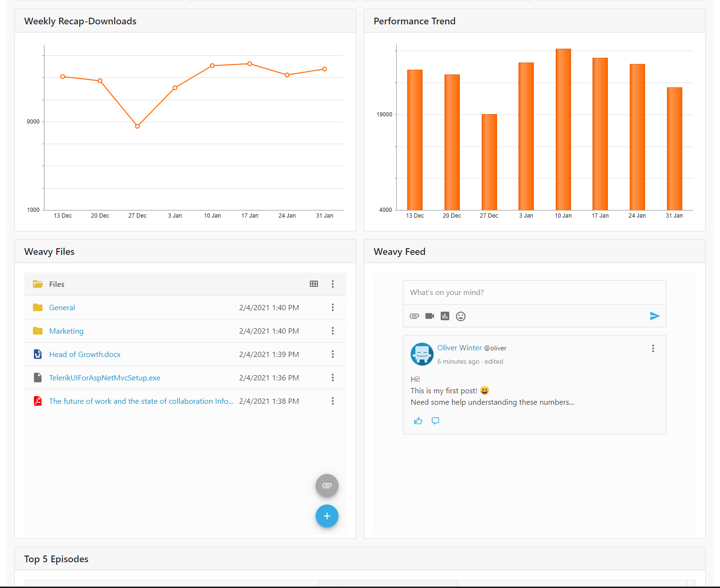The width and height of the screenshot is (720, 588).
Task: Click the blue plus button in Weavy Files
Action: click(x=327, y=516)
